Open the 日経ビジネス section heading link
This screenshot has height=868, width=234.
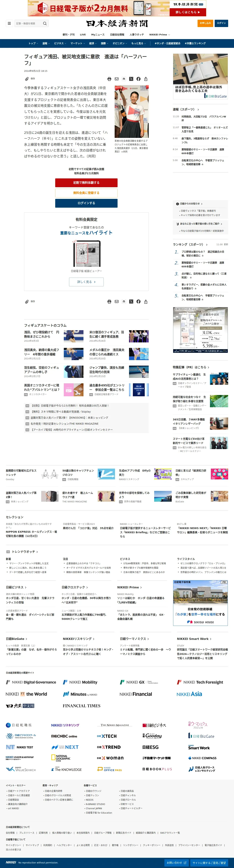click(x=16, y=588)
